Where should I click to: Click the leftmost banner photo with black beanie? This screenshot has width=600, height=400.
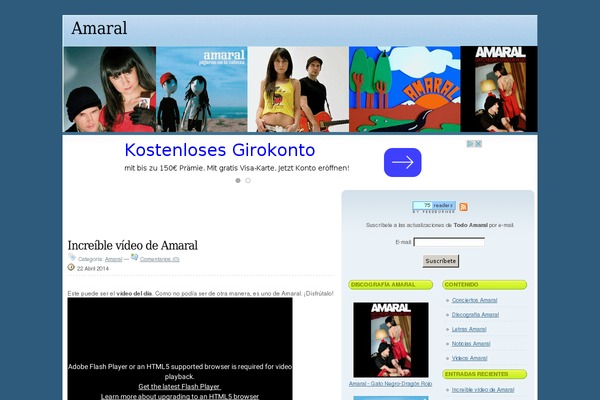tap(110, 89)
